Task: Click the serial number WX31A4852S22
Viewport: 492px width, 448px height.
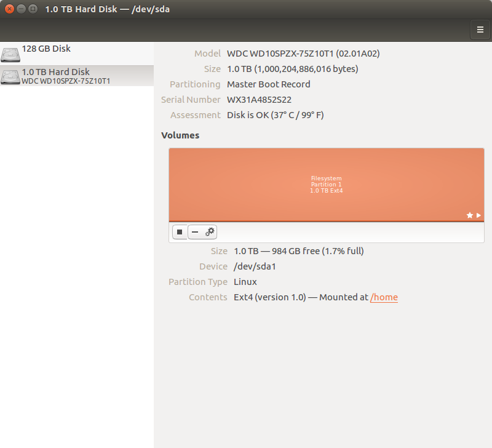Action: (x=259, y=100)
